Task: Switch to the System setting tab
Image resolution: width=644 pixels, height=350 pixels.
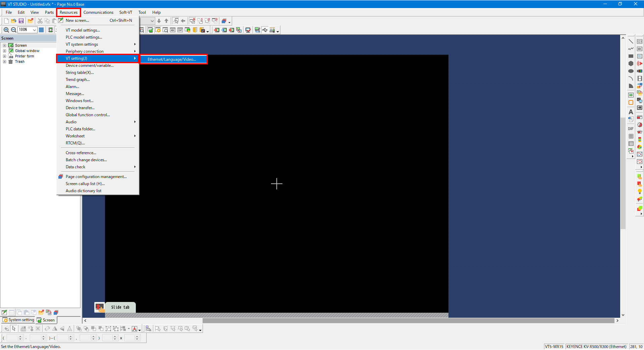Action: click(x=19, y=320)
